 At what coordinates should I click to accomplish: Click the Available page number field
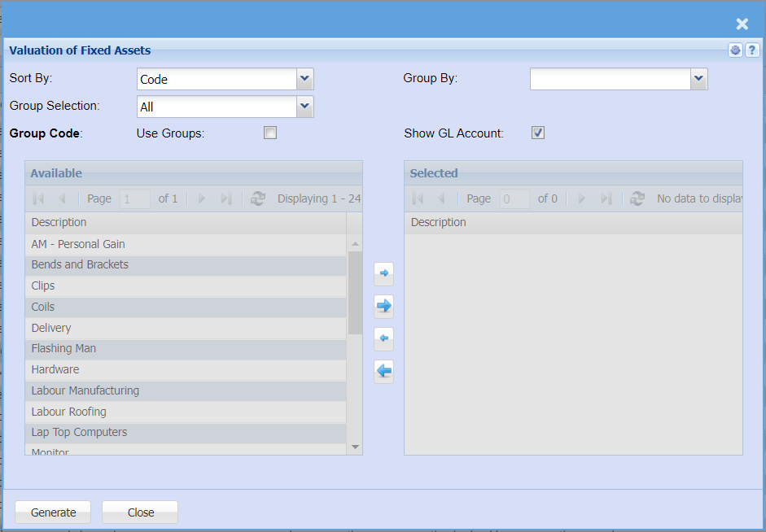135,198
